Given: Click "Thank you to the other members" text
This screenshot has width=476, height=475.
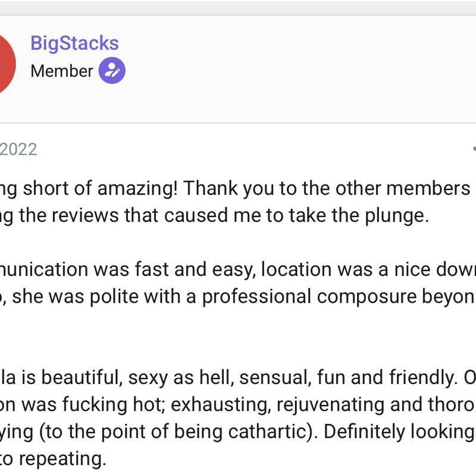Looking at the screenshot, I should pos(327,188).
